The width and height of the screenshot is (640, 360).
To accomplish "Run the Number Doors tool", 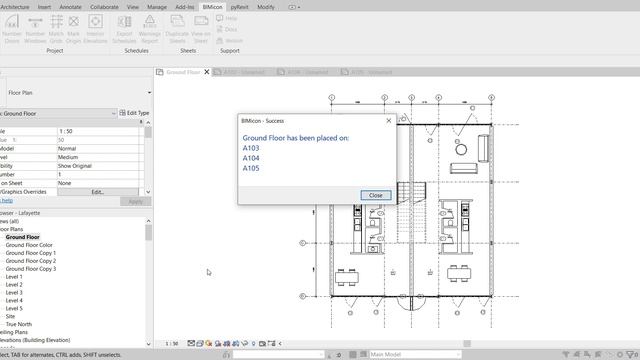I will click(x=11, y=29).
